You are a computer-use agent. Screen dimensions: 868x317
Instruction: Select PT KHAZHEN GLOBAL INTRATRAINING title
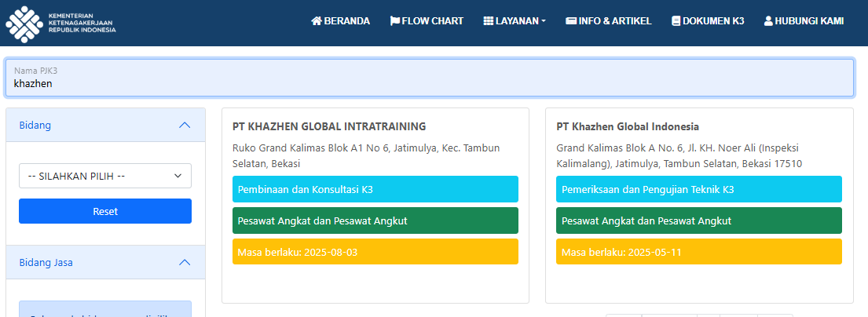tap(329, 126)
